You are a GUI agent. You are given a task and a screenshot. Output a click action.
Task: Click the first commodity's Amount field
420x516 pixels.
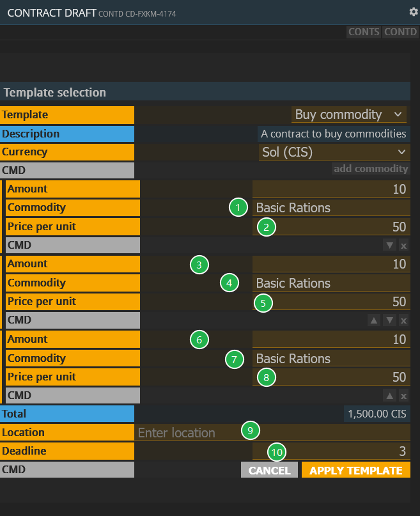coord(331,189)
